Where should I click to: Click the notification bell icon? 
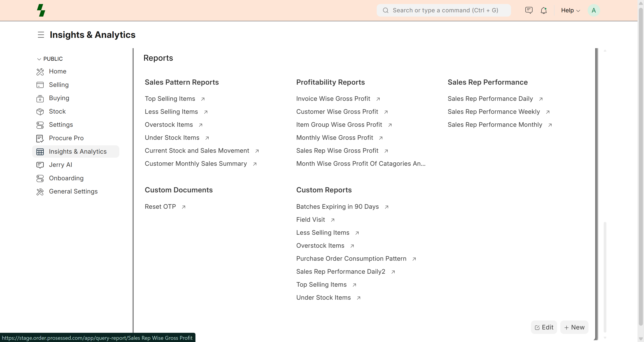(x=543, y=10)
